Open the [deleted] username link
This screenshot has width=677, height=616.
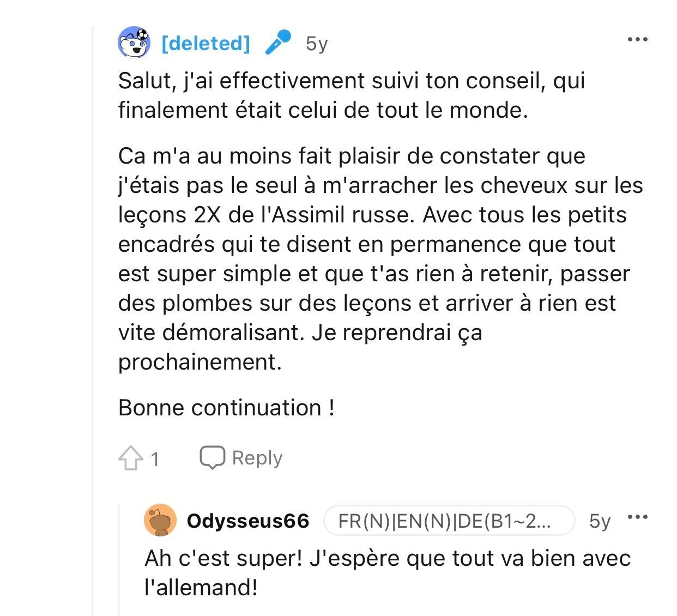(x=205, y=43)
